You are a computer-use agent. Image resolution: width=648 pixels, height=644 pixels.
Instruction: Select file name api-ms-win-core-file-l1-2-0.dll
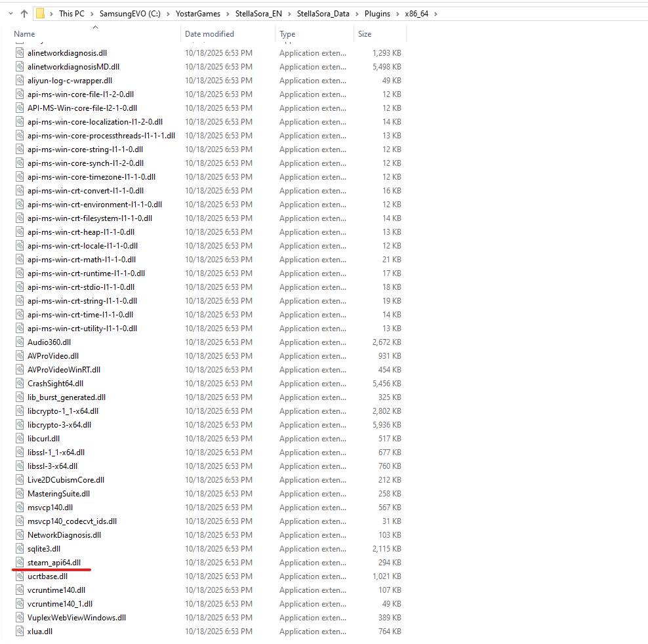click(x=81, y=94)
